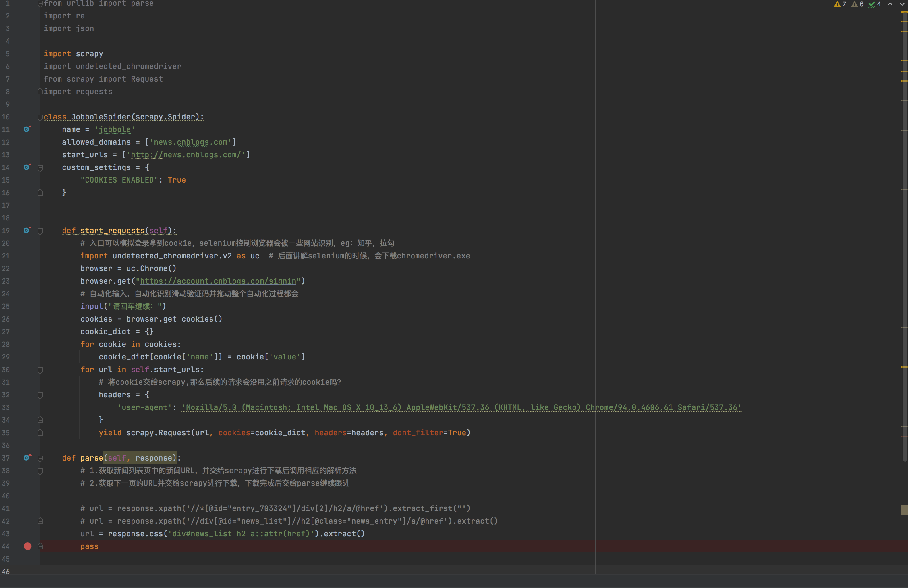
Task: Click line number 37 in the gutter
Action: coord(6,458)
